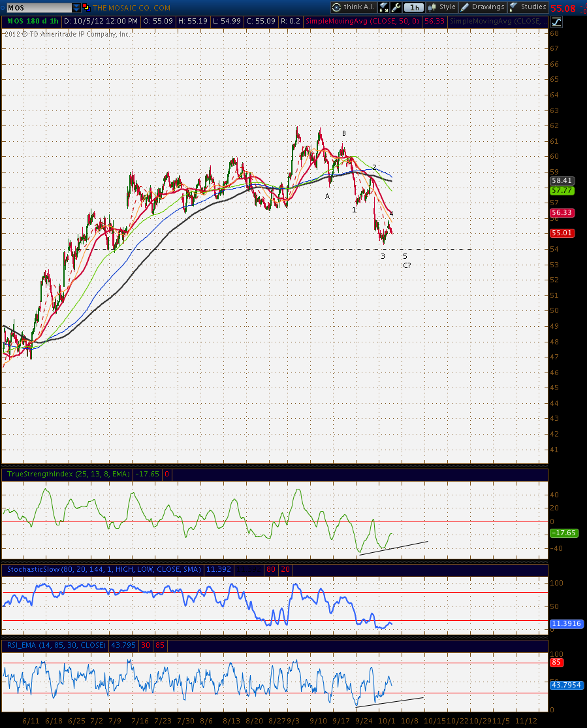The height and width of the screenshot is (728, 587).
Task: Select the wave label A on chart
Action: point(327,197)
